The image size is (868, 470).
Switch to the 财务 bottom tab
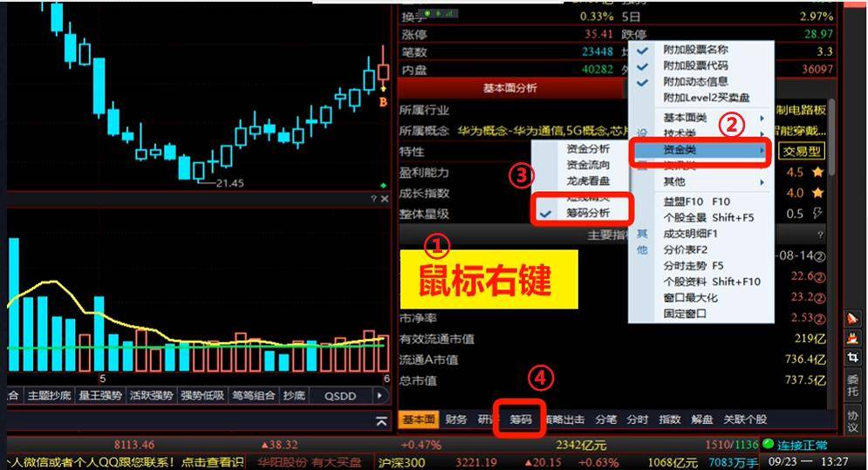point(456,419)
